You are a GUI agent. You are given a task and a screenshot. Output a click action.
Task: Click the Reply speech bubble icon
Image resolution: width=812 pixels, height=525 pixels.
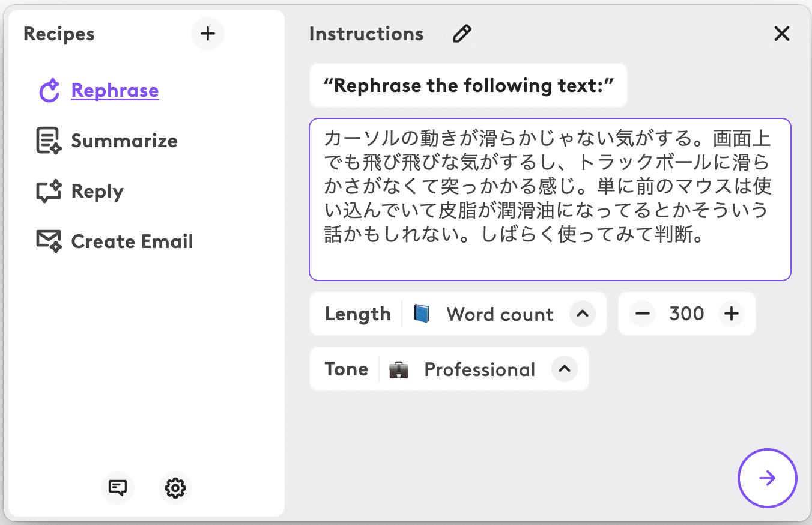(49, 192)
